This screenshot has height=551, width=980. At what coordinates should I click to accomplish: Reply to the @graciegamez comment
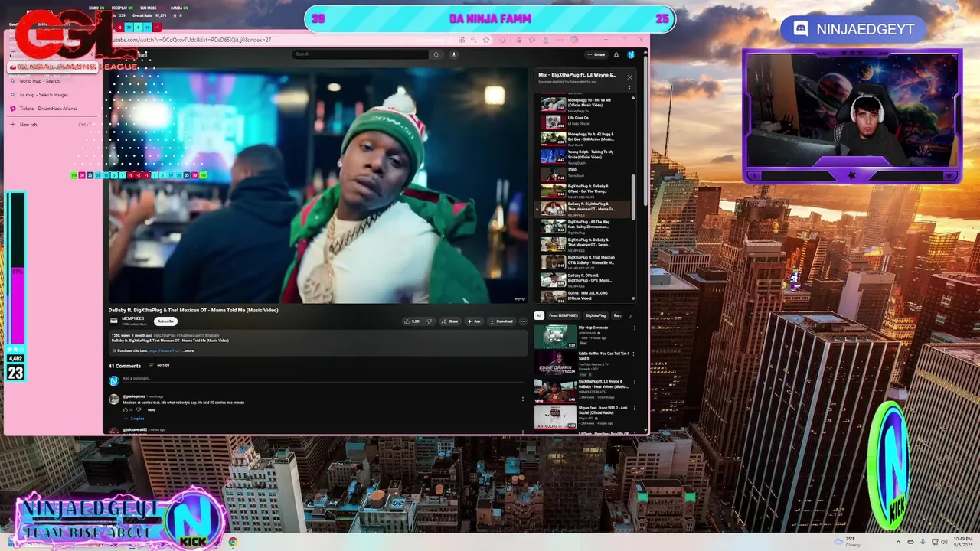click(152, 409)
